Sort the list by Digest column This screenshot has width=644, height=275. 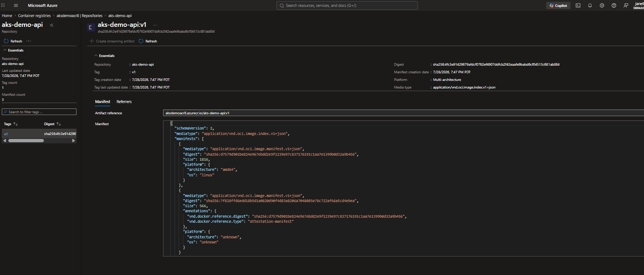pos(53,124)
